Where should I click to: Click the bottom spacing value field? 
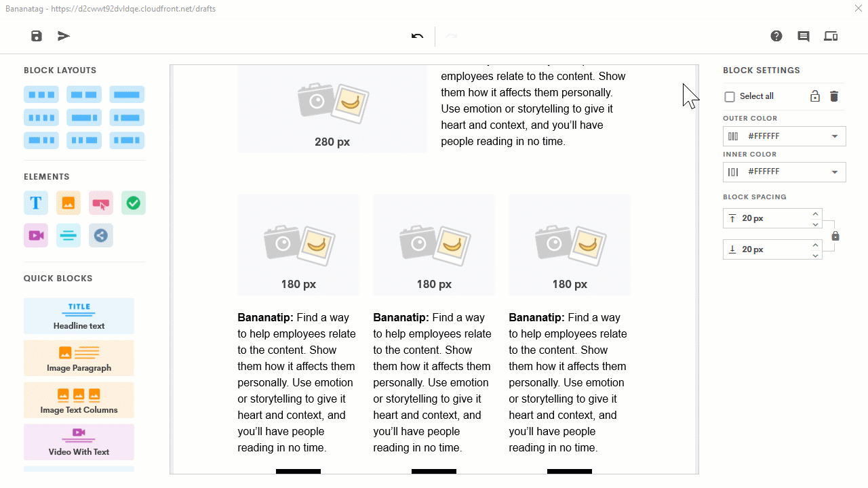(766, 249)
